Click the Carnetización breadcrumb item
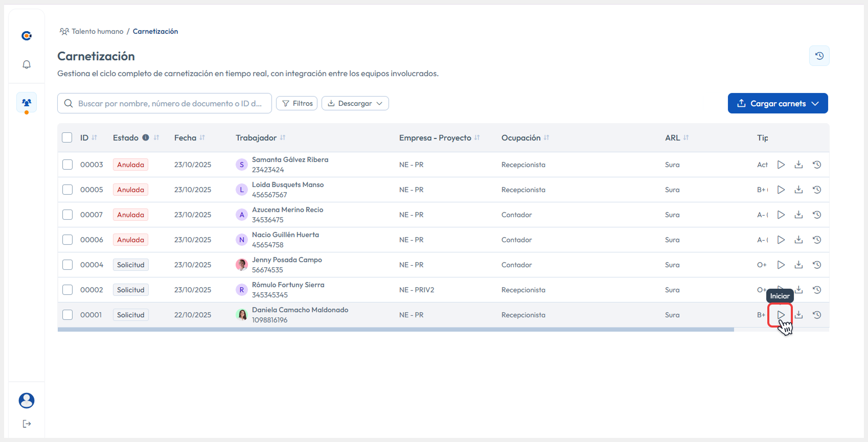 [x=155, y=31]
